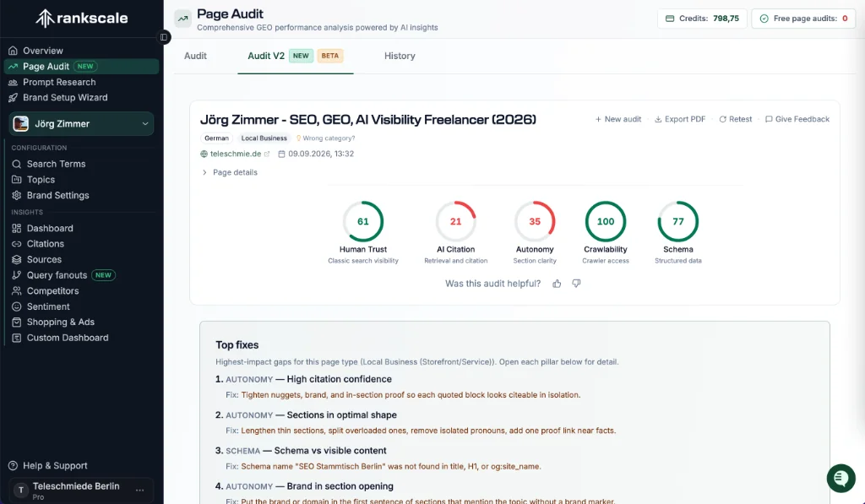Collapse the sidebar panel toggle

click(x=164, y=37)
